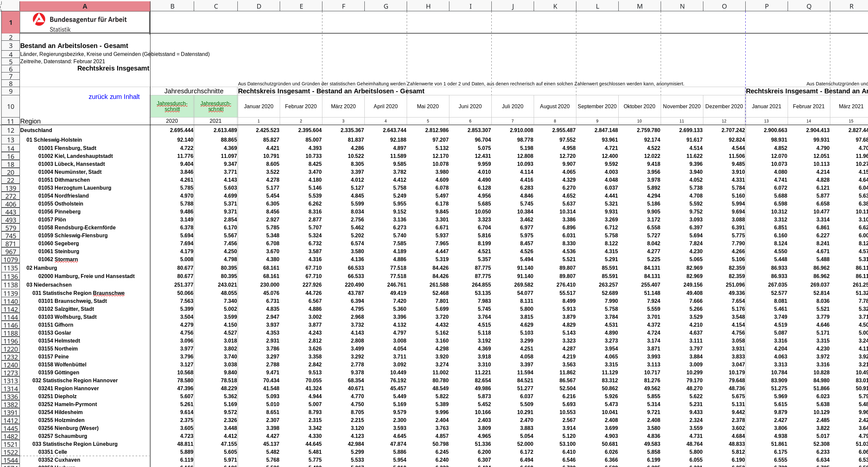Click the 'Mai 2020' column heading
This screenshot has height=467, width=868.
coord(428,106)
